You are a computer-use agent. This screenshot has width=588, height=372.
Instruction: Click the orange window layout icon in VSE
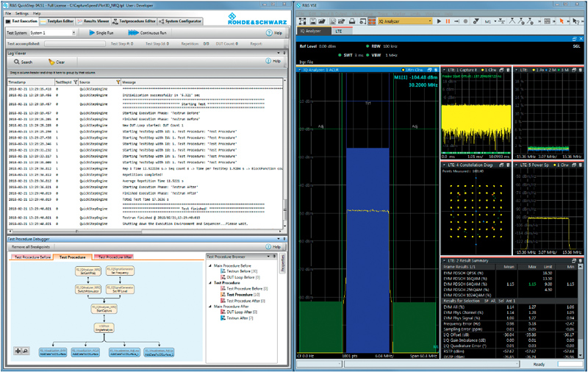(x=372, y=21)
